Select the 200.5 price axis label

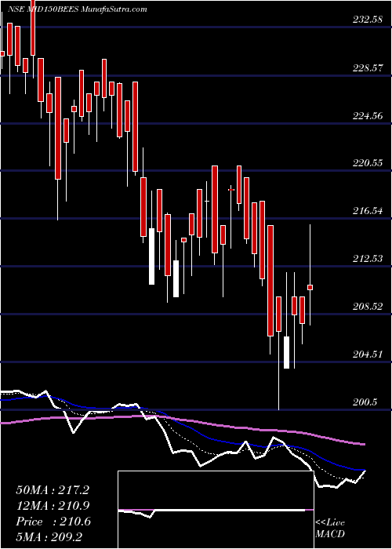pos(365,402)
